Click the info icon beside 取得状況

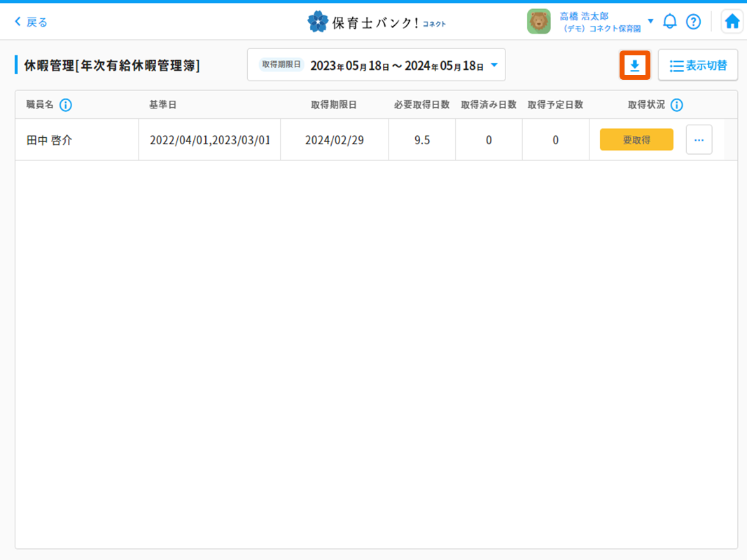tap(676, 105)
